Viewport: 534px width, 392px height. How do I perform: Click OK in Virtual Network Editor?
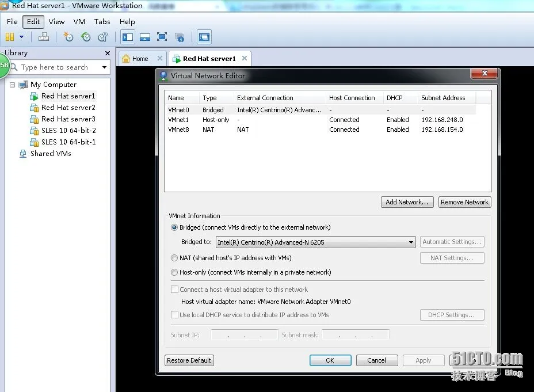pos(330,360)
